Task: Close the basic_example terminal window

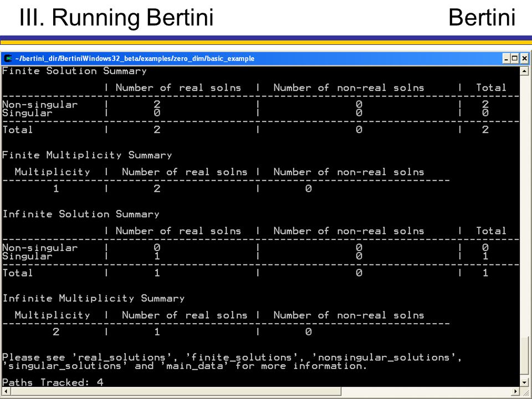Action: [524, 58]
